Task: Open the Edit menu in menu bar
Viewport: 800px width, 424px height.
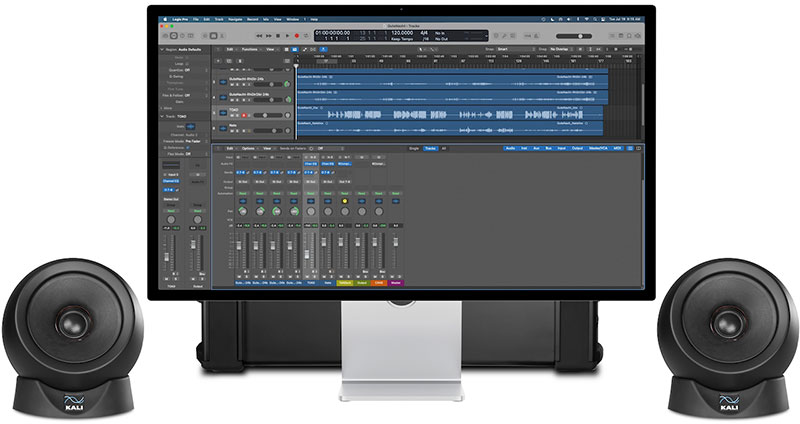Action: coord(207,19)
